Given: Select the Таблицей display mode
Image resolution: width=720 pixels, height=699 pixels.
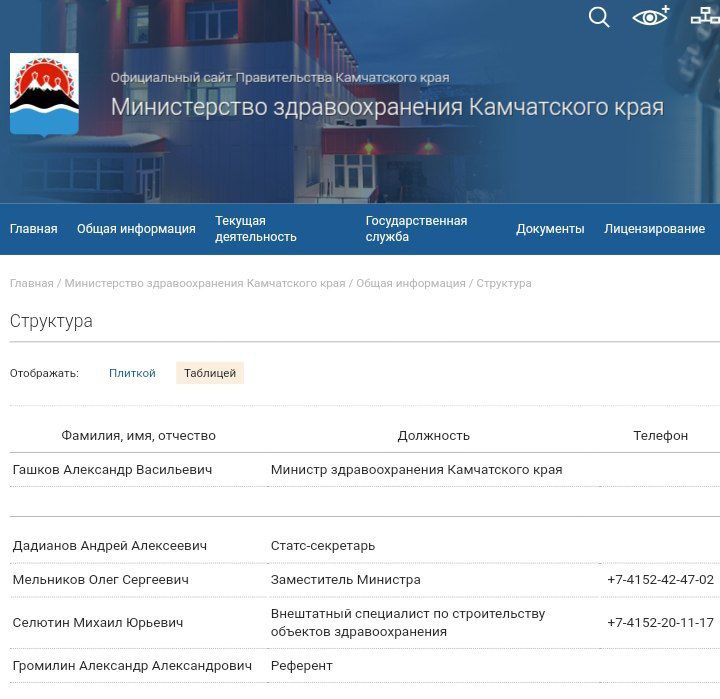Looking at the screenshot, I should click(x=210, y=373).
